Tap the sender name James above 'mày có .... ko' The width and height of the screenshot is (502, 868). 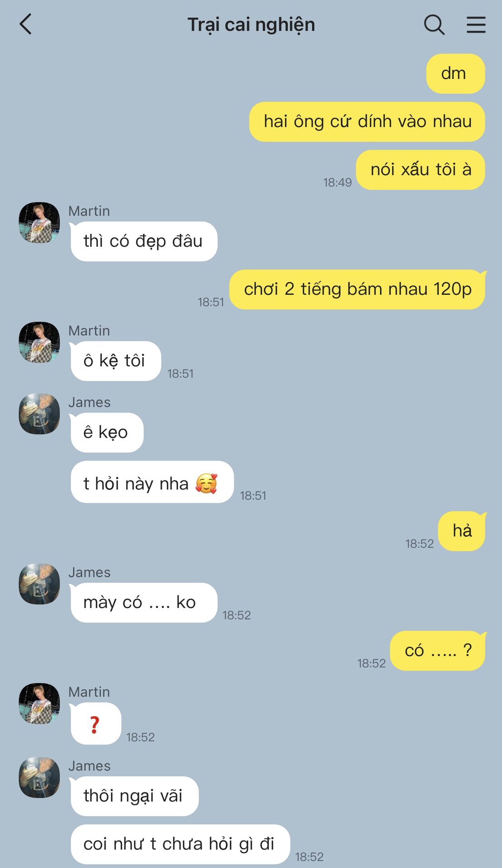click(x=89, y=572)
